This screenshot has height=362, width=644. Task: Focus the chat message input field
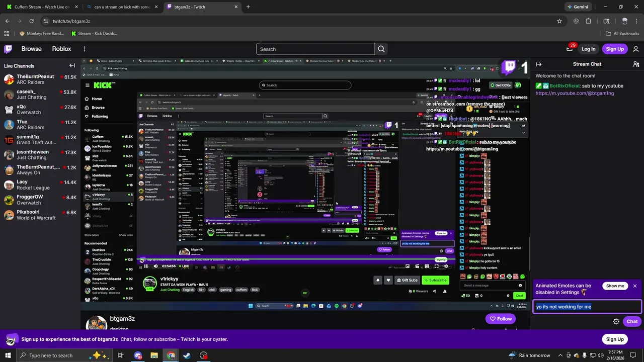click(x=587, y=306)
